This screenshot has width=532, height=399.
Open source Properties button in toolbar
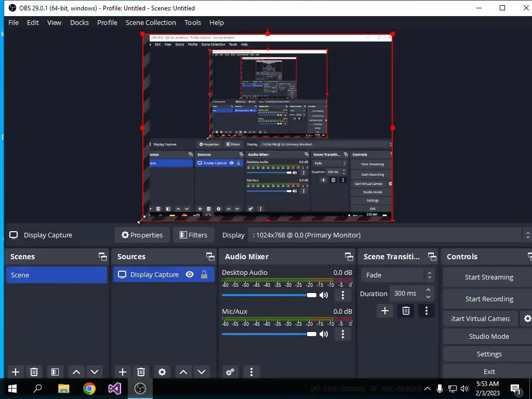142,235
